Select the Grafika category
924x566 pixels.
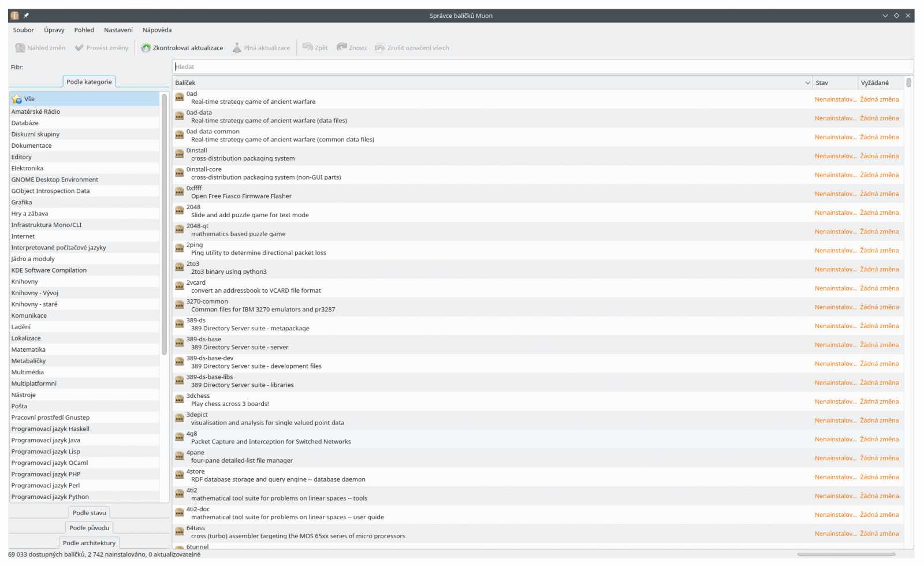point(84,203)
